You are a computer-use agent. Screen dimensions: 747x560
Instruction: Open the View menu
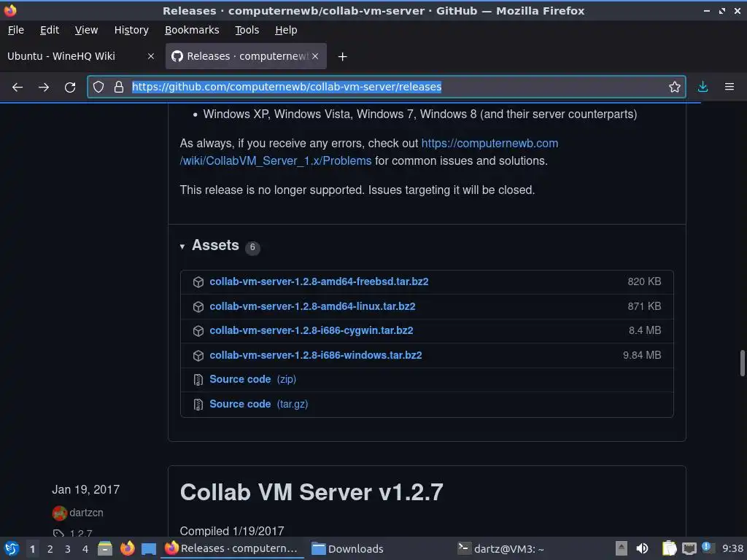[86, 30]
